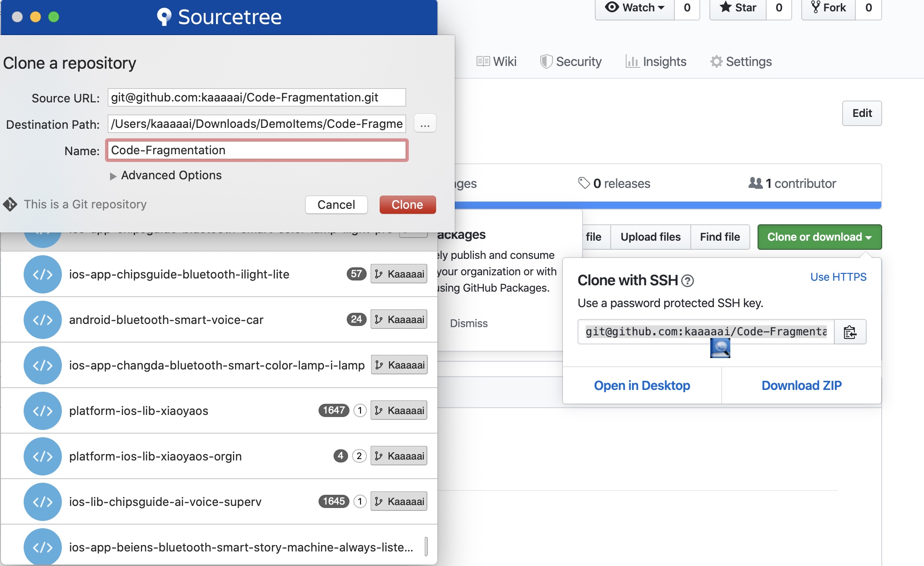Click the contributors people icon
The width and height of the screenshot is (924, 566).
(755, 183)
